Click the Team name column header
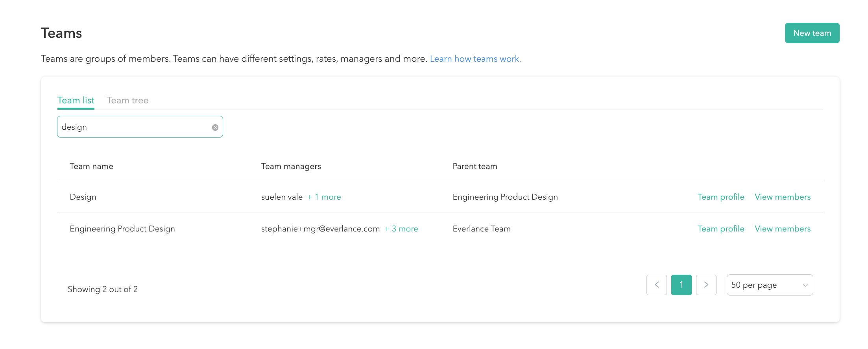Viewport: 868px width, 349px height. (x=91, y=166)
